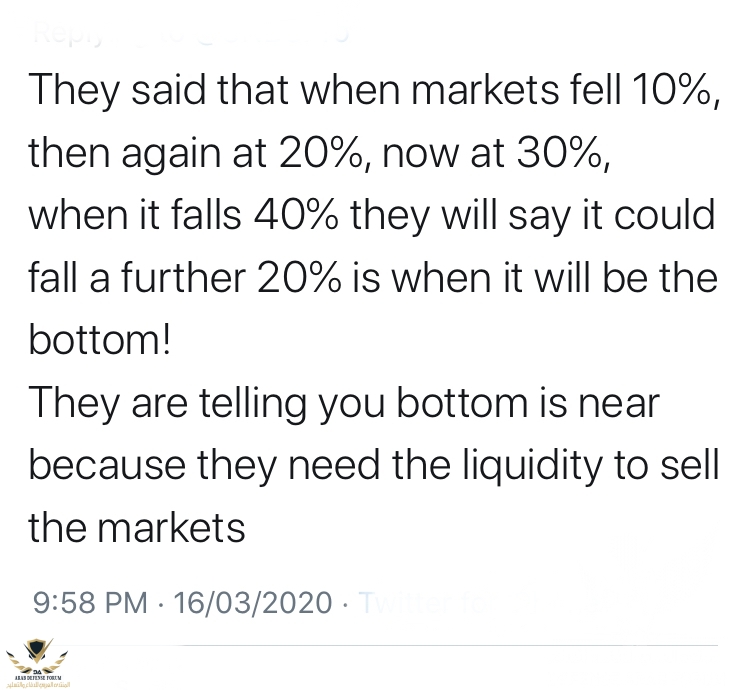The image size is (730, 690).
Task: Click the "40%" figure in the tweet text
Action: (296, 216)
